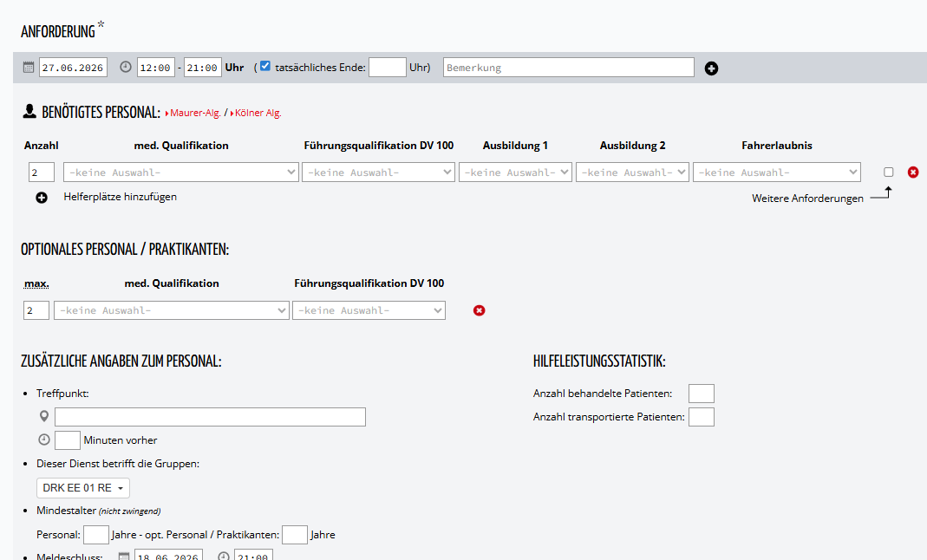This screenshot has width=927, height=560.
Task: Click the plus icon next to Bemerkung field
Action: [711, 68]
